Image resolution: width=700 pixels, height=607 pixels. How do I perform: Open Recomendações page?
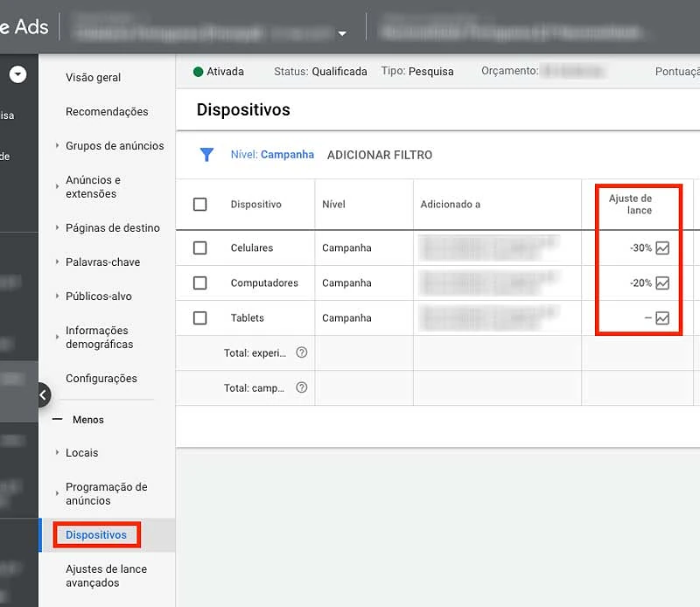107,112
